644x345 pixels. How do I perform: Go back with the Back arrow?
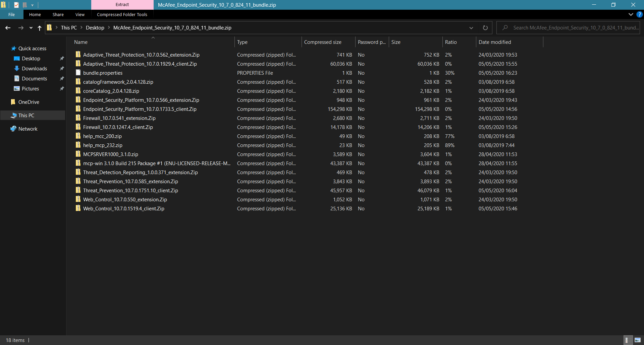coord(8,28)
